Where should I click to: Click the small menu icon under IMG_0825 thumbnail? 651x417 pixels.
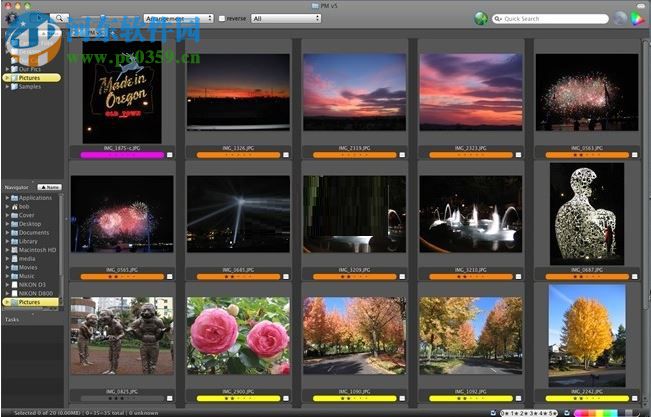169,398
